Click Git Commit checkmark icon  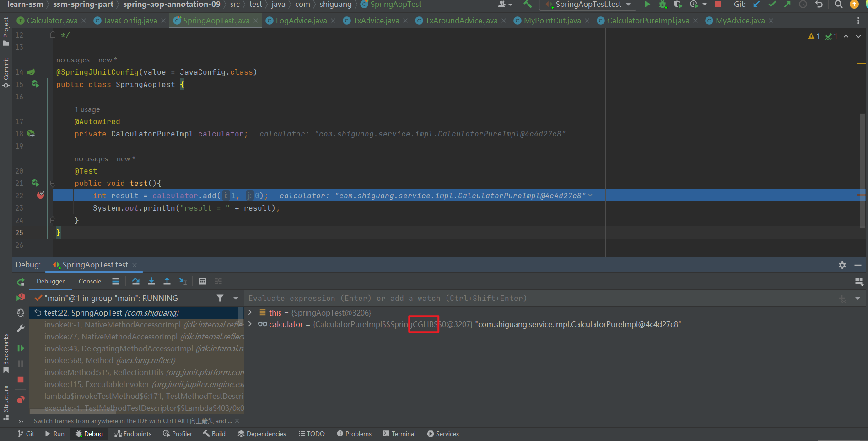[x=772, y=5]
